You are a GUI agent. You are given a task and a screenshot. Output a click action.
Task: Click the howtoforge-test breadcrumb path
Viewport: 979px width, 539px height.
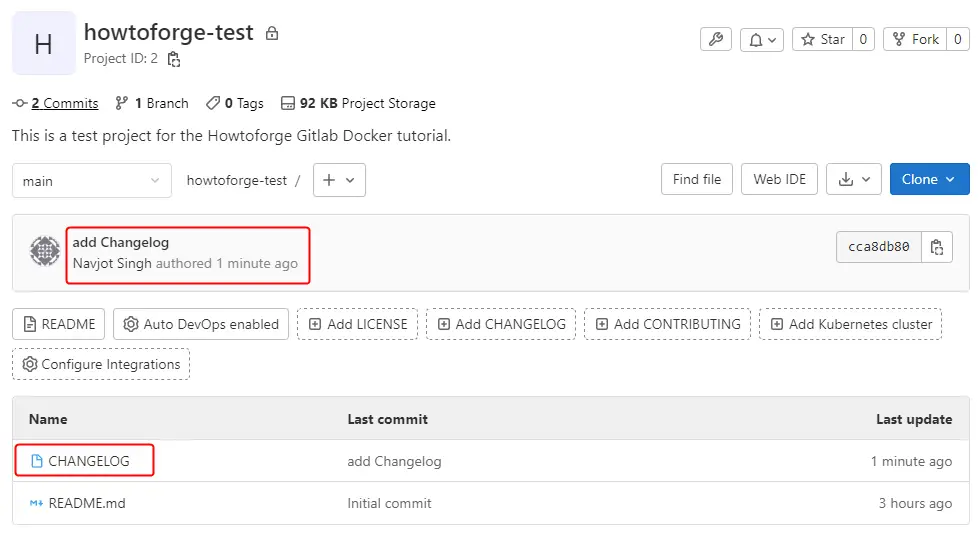[237, 180]
